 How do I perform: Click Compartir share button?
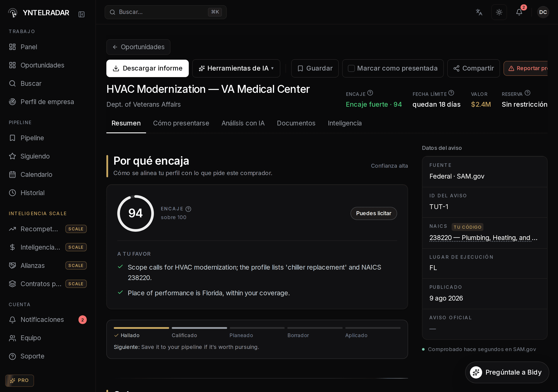click(473, 68)
